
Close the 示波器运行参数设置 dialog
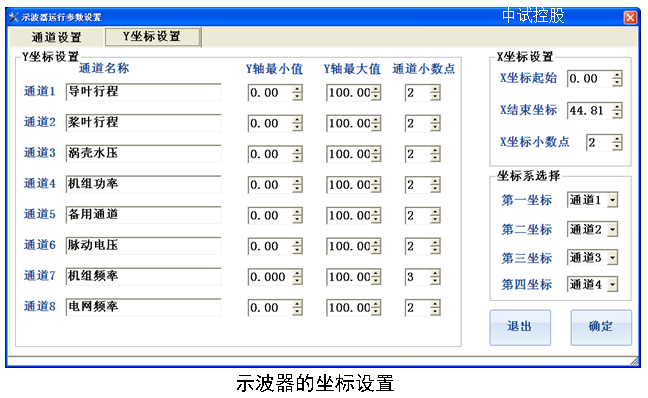pos(630,17)
